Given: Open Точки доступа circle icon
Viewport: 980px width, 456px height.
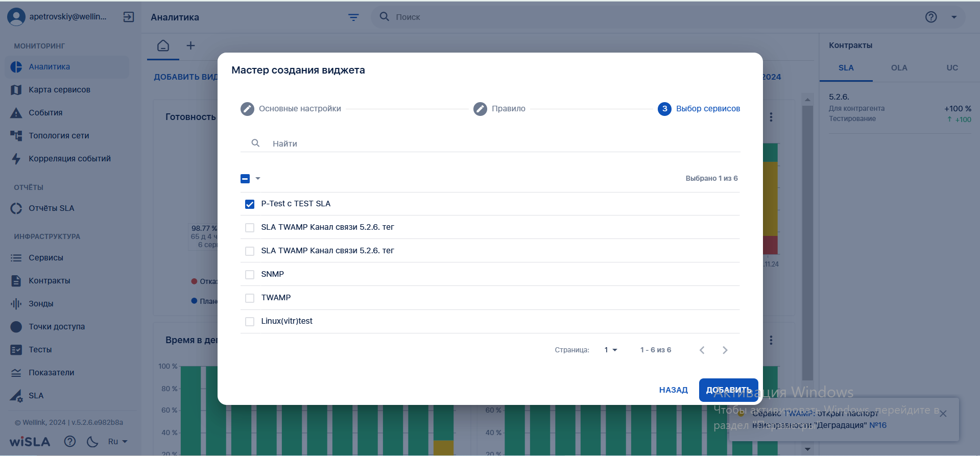Looking at the screenshot, I should [16, 327].
